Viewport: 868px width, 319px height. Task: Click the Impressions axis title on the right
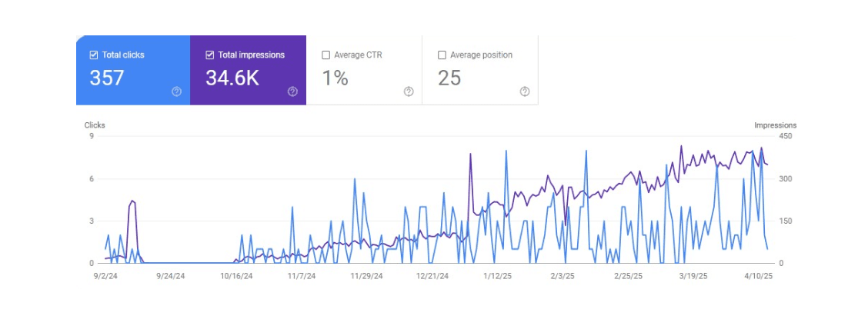(x=775, y=125)
